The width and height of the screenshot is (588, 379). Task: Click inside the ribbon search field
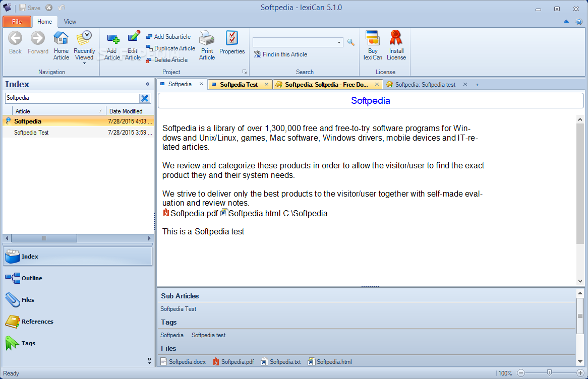click(295, 42)
